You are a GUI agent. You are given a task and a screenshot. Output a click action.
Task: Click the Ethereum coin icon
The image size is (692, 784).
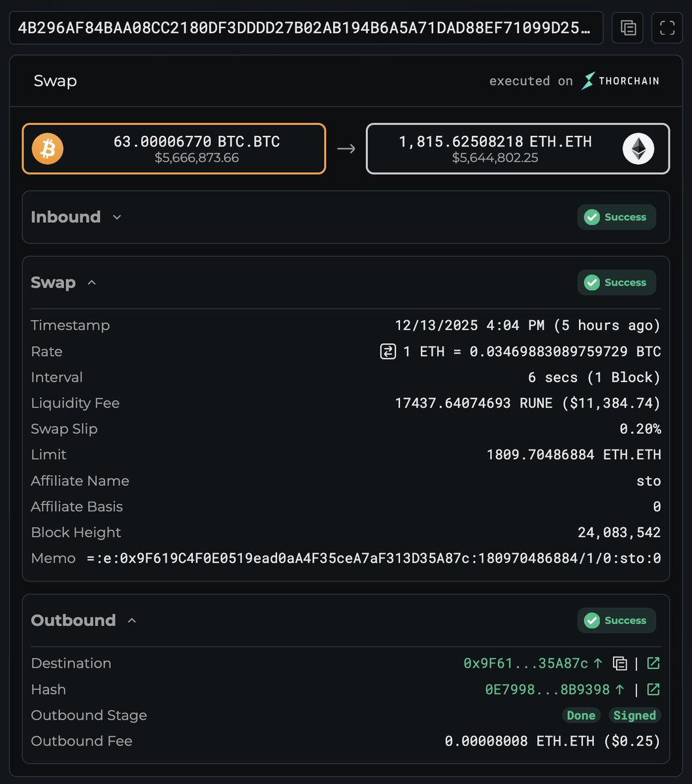click(638, 149)
